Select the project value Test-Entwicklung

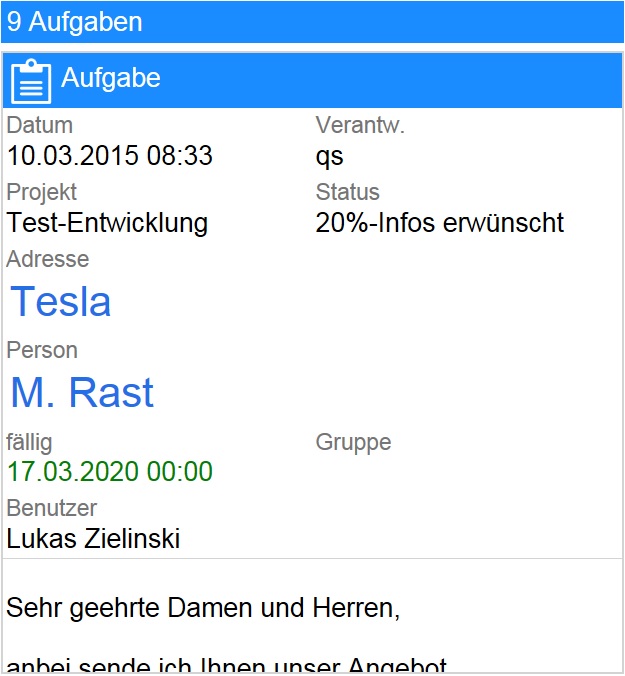click(x=107, y=222)
